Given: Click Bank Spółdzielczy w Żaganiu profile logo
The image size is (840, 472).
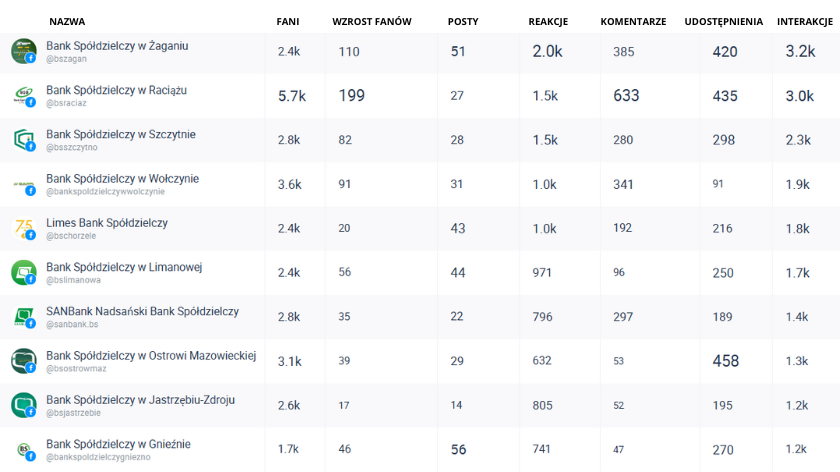Looking at the screenshot, I should point(23,50).
